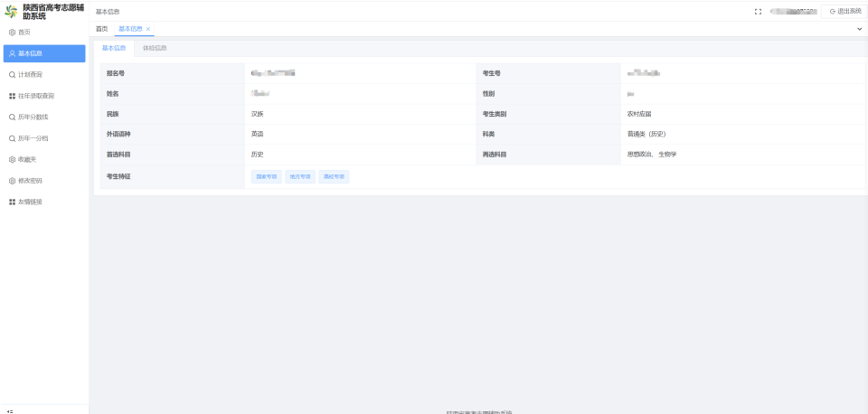868x414 pixels.
Task: Click the 基本信息 breadcrumb text in header
Action: [108, 12]
